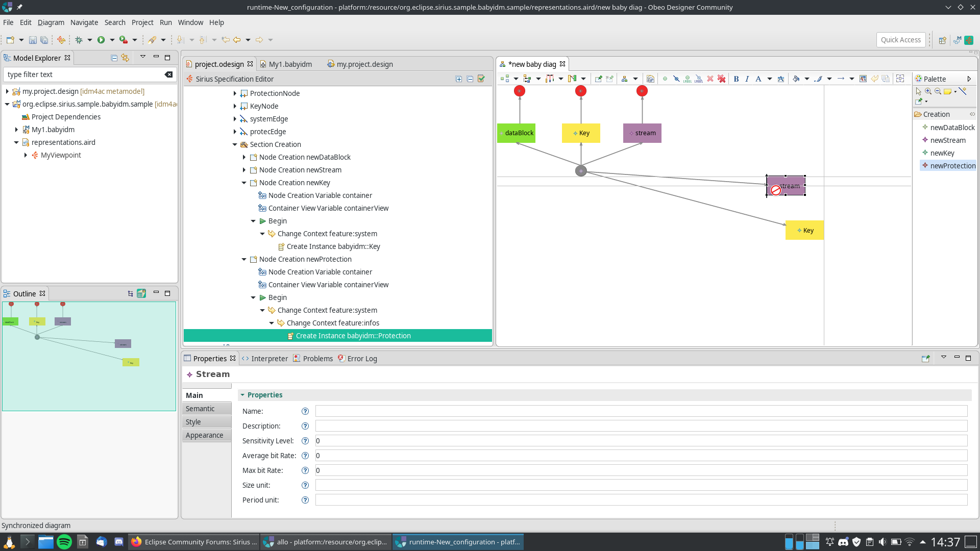
Task: Open the Navigate menu
Action: coord(84,22)
